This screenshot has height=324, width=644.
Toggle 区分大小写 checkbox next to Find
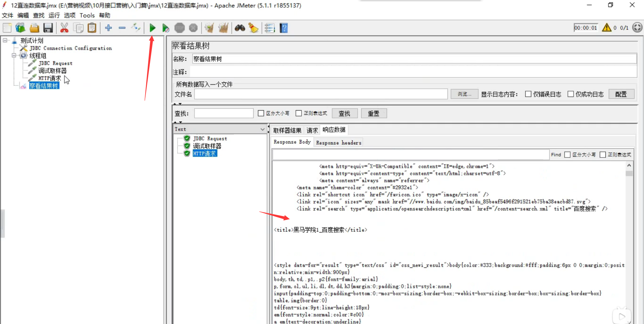click(567, 154)
